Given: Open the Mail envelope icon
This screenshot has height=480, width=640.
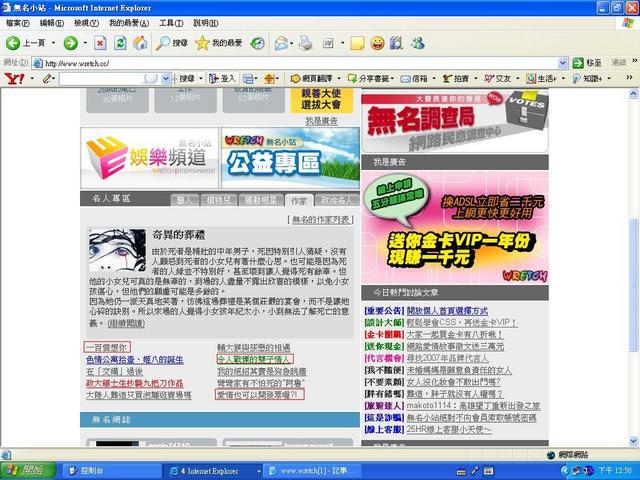Looking at the screenshot, I should click(x=281, y=42).
